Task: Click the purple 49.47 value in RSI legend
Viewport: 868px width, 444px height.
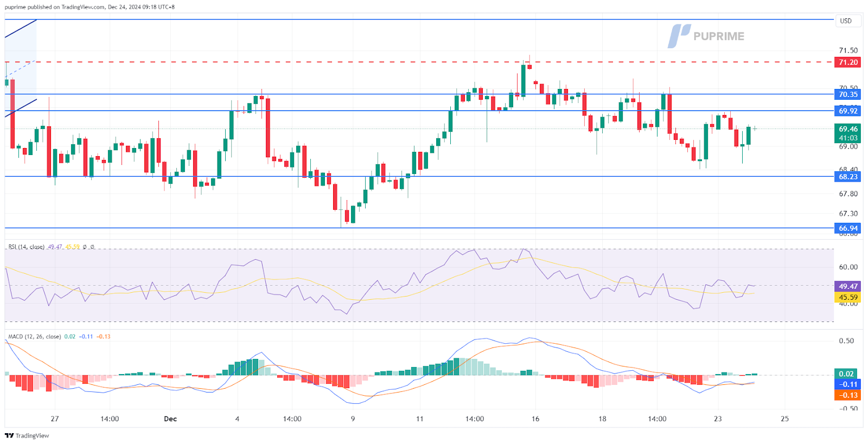Action: coord(55,247)
